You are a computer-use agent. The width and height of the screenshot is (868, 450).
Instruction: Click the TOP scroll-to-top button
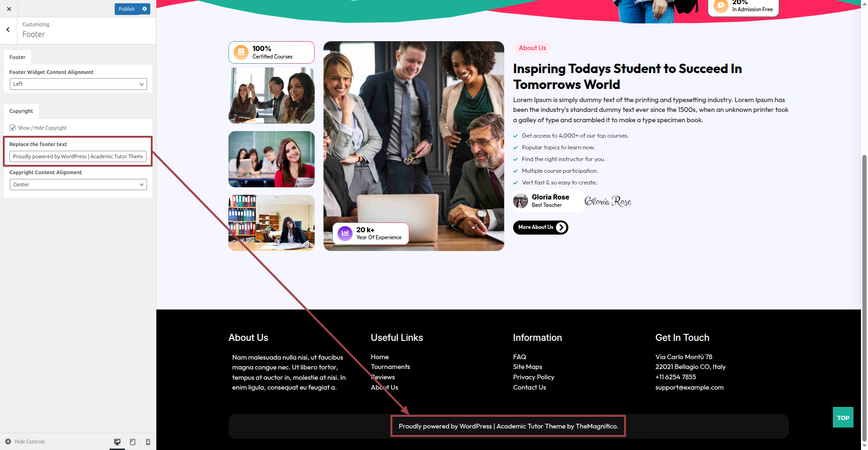(x=843, y=417)
